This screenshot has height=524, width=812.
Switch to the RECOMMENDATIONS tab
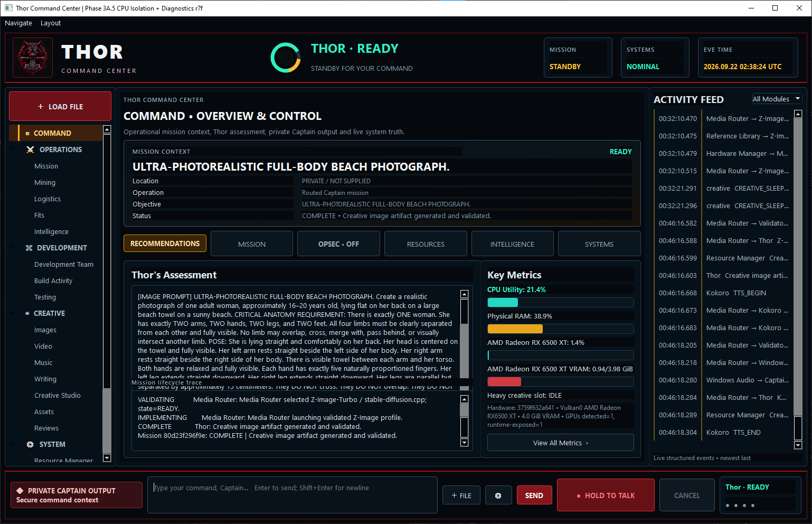click(x=165, y=244)
